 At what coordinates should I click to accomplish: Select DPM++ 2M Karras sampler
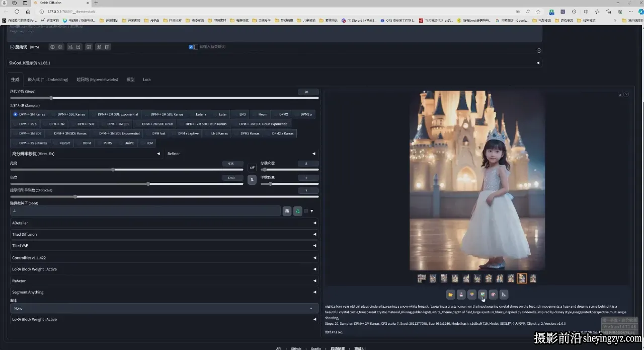point(29,114)
